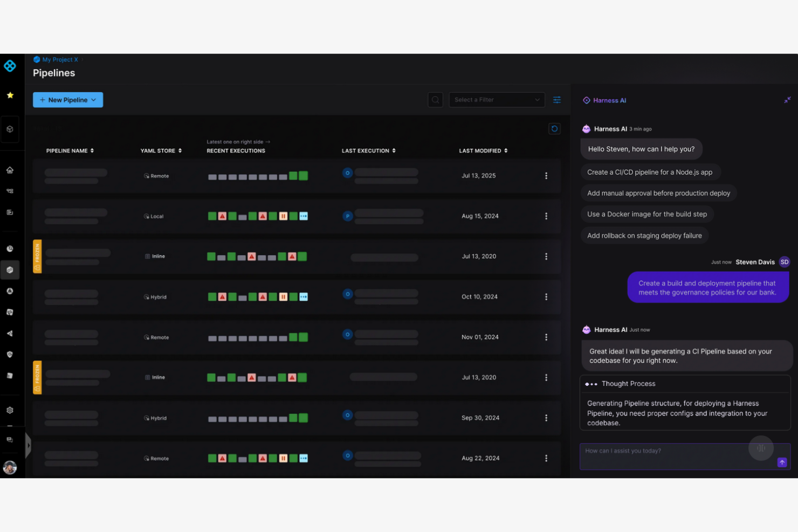This screenshot has width=798, height=532.
Task: Click the SD user avatar in chat
Action: click(x=785, y=262)
